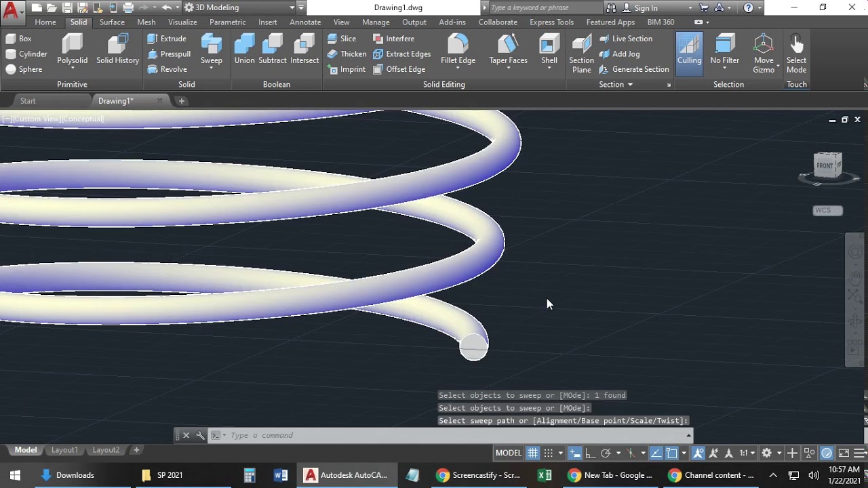
Task: Select the Cylinder primitive tool
Action: point(26,54)
